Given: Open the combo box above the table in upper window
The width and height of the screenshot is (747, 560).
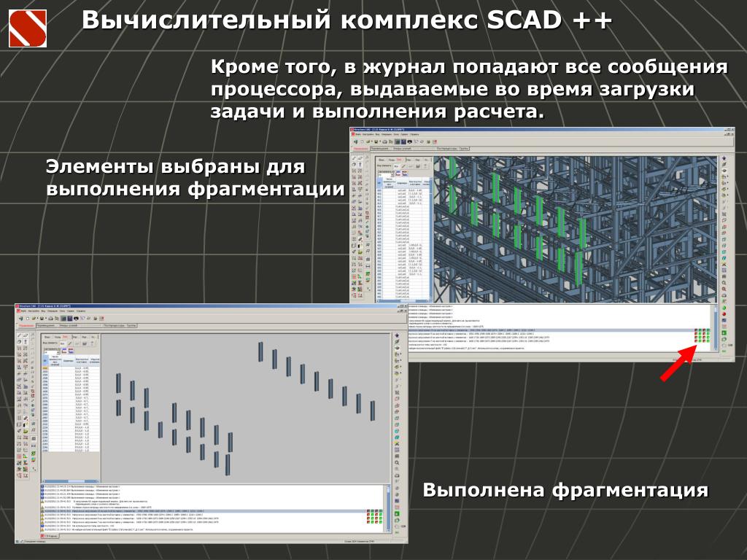Looking at the screenshot, I should click(386, 175).
